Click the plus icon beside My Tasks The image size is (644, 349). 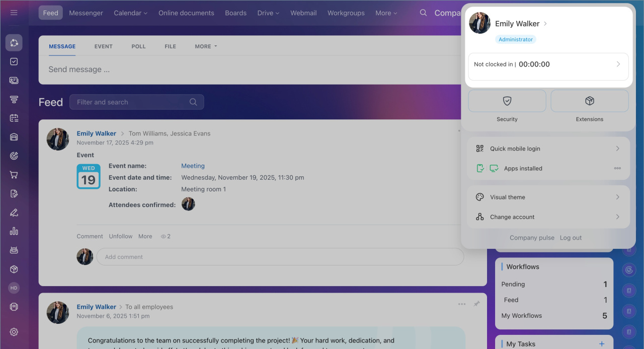[x=602, y=344]
